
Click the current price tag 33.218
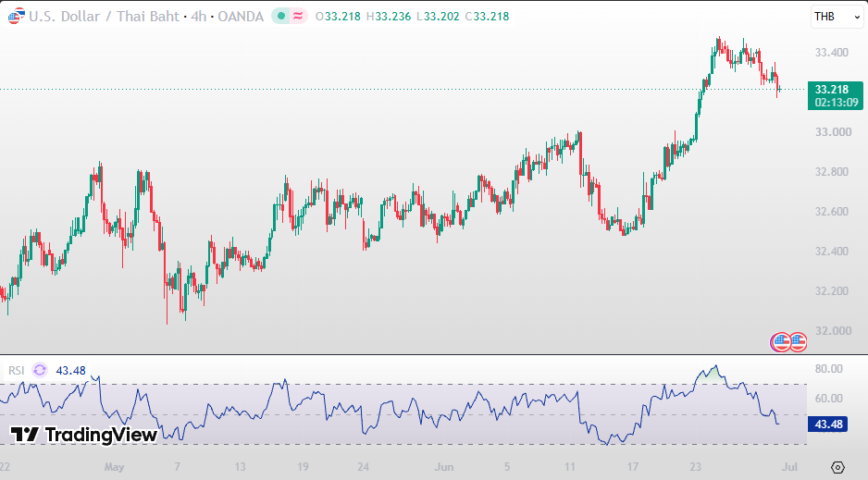coord(836,95)
